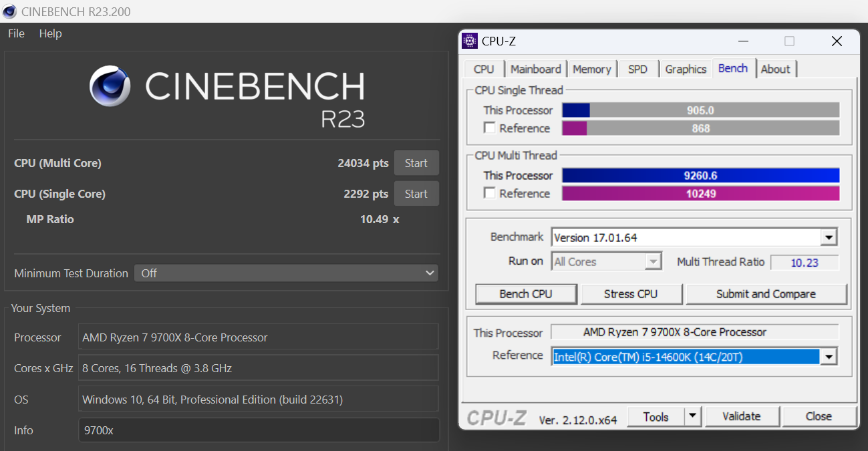Viewport: 868px width, 451px height.
Task: Enable the Single Thread Reference checkbox
Action: tap(490, 128)
